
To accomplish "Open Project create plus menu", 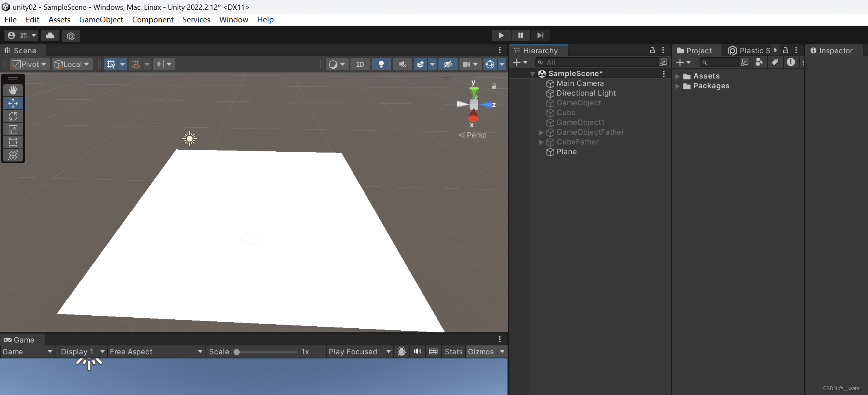I will click(x=683, y=62).
